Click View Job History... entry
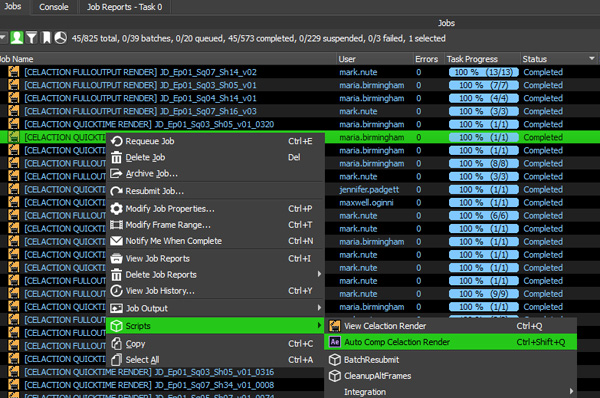 pyautogui.click(x=215, y=291)
